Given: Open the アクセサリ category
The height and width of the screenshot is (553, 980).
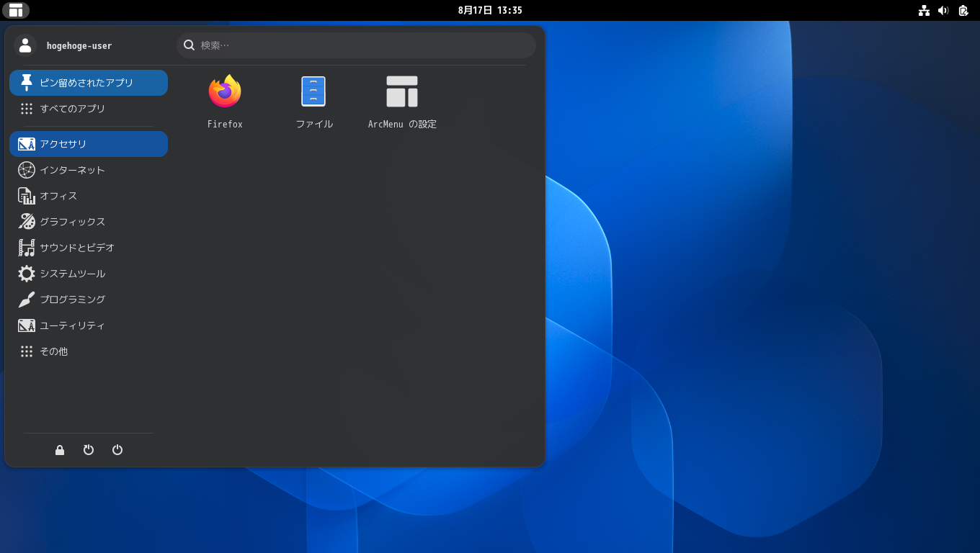Looking at the screenshot, I should point(89,144).
